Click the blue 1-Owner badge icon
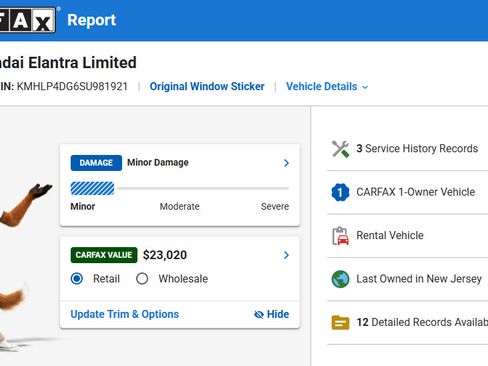The width and height of the screenshot is (488, 366). pos(340,192)
